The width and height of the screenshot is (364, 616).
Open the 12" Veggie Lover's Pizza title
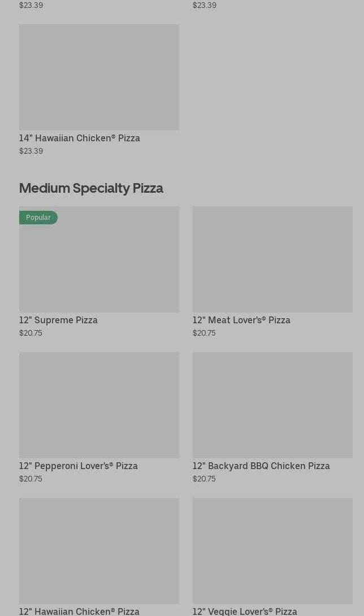245,611
